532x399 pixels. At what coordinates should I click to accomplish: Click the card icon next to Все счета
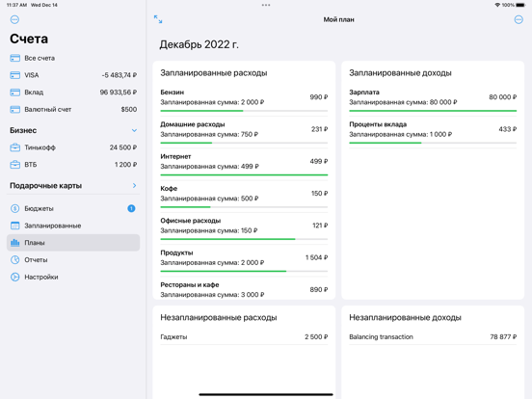point(14,58)
